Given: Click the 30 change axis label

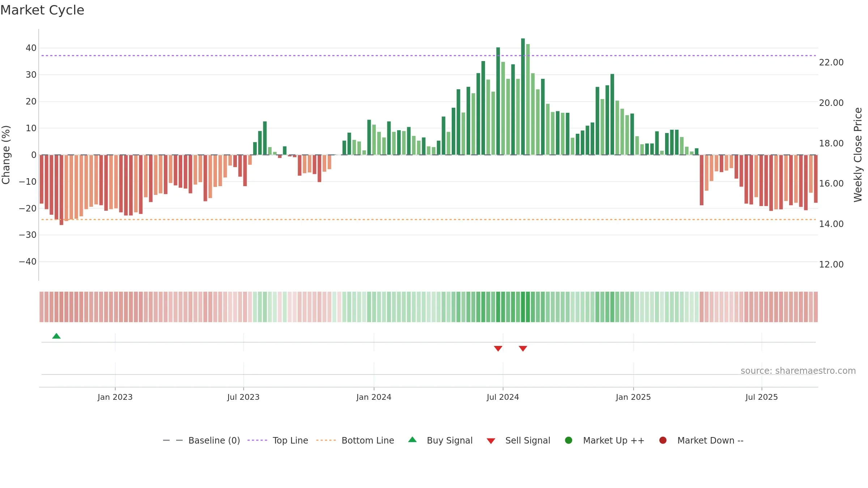Looking at the screenshot, I should tap(31, 75).
